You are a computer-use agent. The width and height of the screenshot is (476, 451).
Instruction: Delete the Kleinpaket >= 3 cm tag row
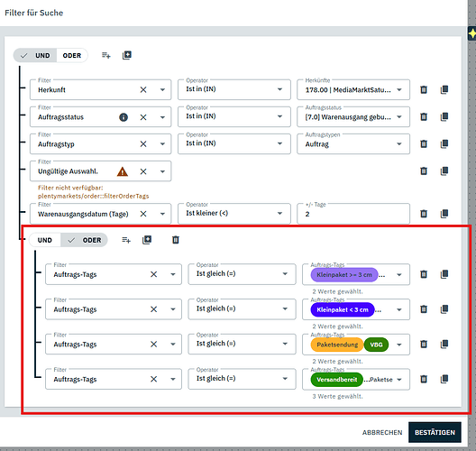(x=424, y=274)
